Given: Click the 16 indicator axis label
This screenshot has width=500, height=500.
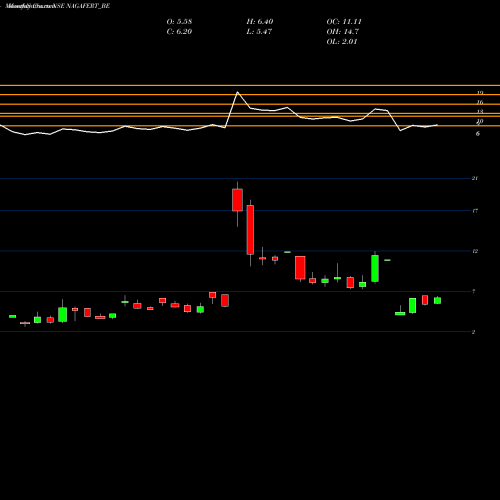Looking at the screenshot, I should [480, 102].
